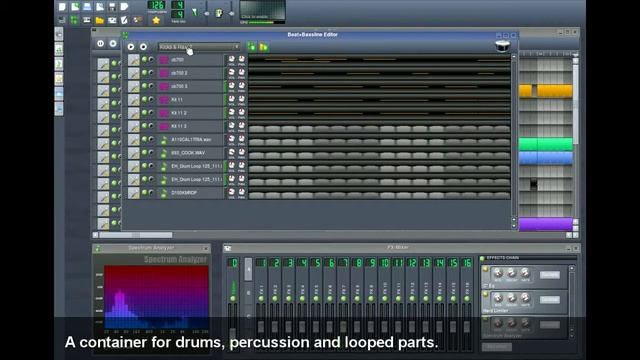640x360 pixels.
Task: Open Project Notes toolbar icon
Action: pos(124,20)
